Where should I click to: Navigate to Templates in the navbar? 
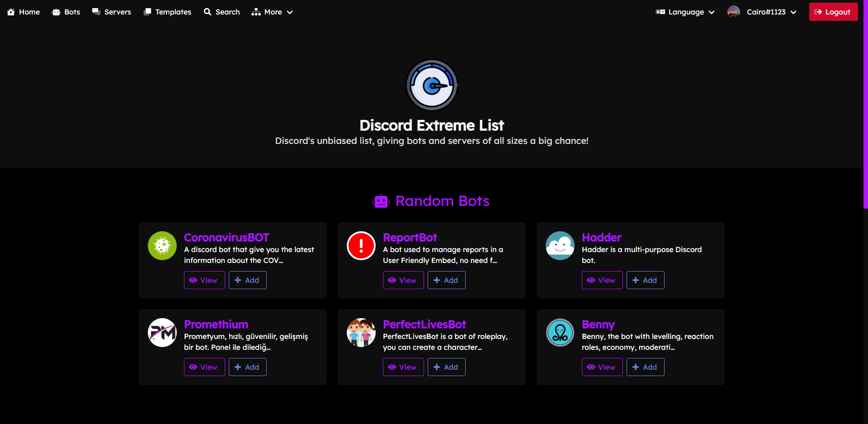click(167, 12)
